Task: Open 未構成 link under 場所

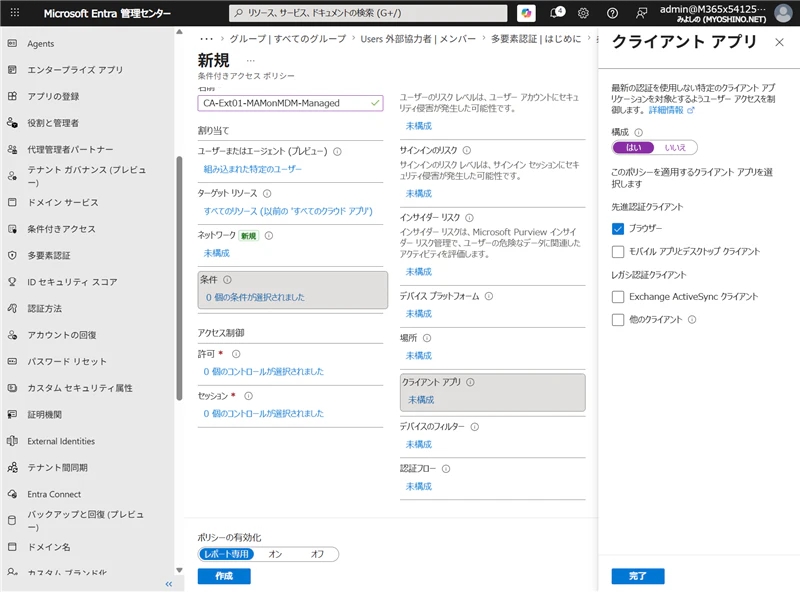Action: 418,355
